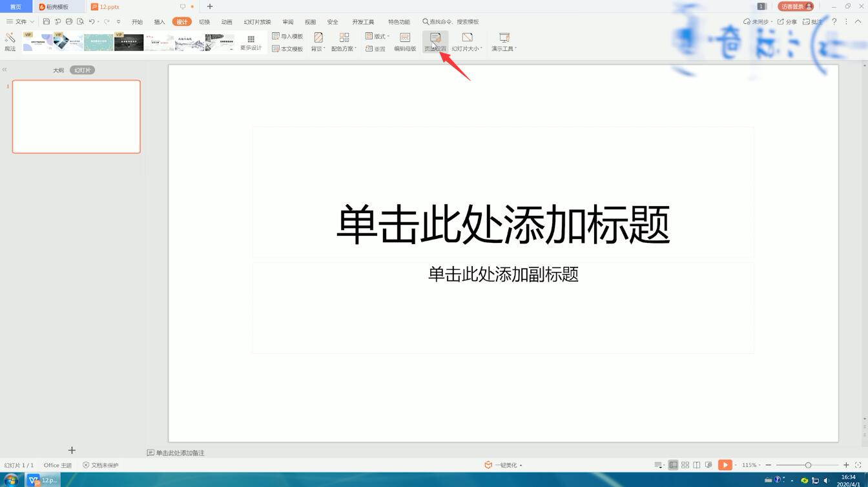Switch to slide sorter view icon
This screenshot has width=868, height=487.
click(x=685, y=465)
